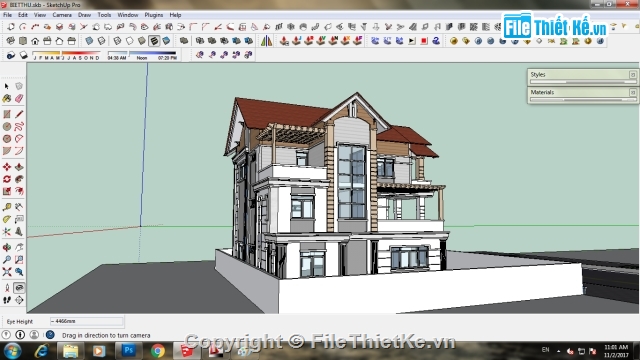Open the Window menu
The width and height of the screenshot is (640, 360).
point(128,15)
